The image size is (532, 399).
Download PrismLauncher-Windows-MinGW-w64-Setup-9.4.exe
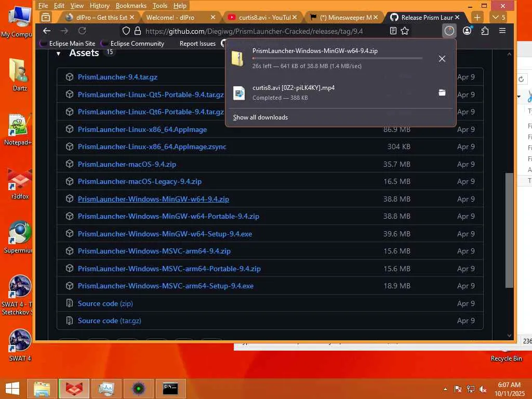[x=165, y=234]
